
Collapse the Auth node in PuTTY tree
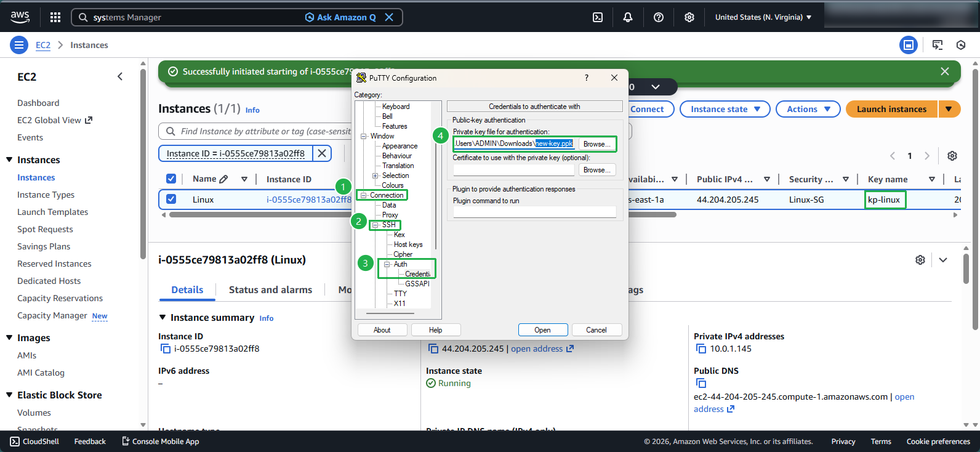click(x=387, y=264)
